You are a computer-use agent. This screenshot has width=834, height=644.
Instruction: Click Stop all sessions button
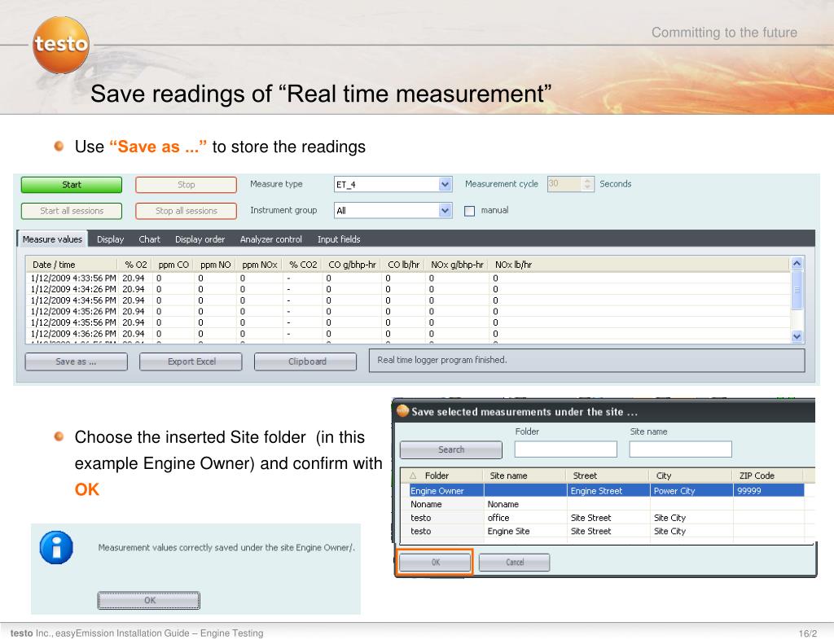(186, 211)
